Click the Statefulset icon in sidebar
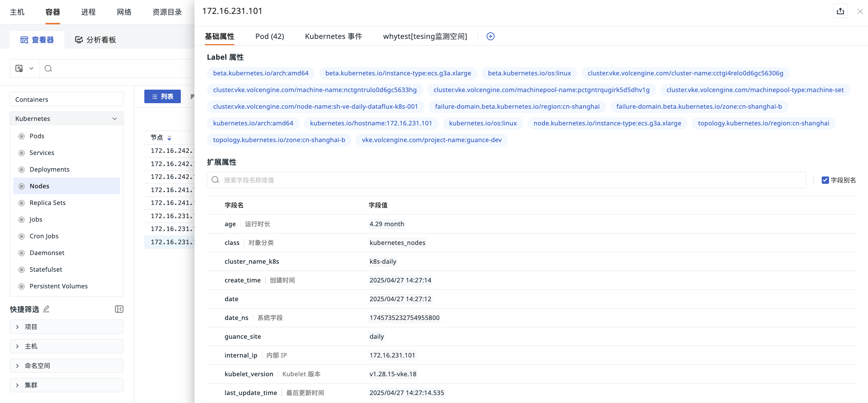Screen dimensions: 868x403 [x=22, y=270]
